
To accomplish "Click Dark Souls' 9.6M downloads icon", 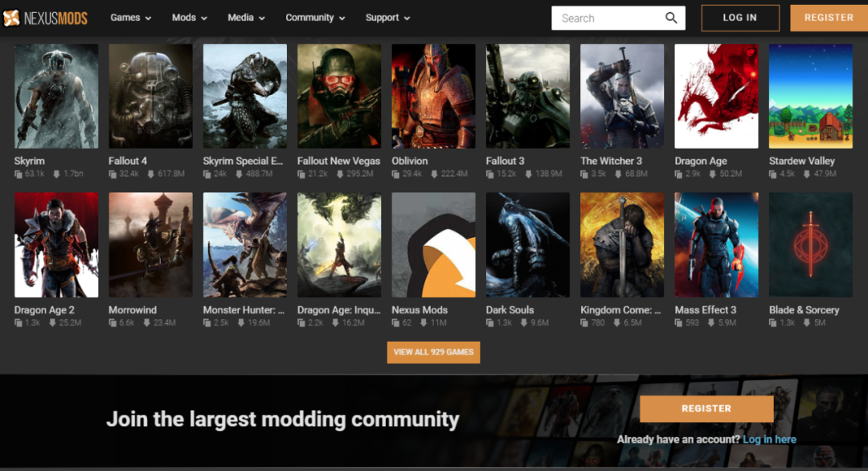I will (524, 322).
